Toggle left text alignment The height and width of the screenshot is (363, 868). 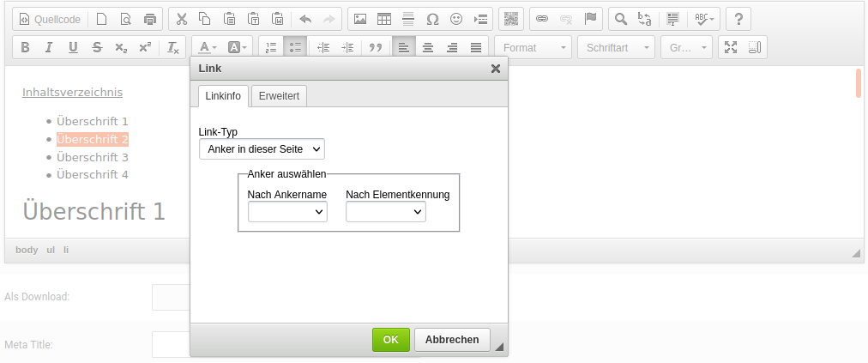point(404,47)
